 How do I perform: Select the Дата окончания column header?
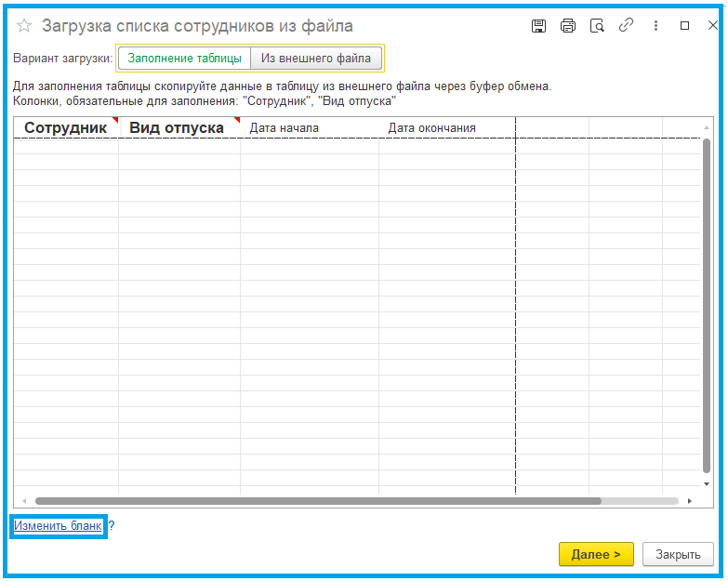point(431,128)
